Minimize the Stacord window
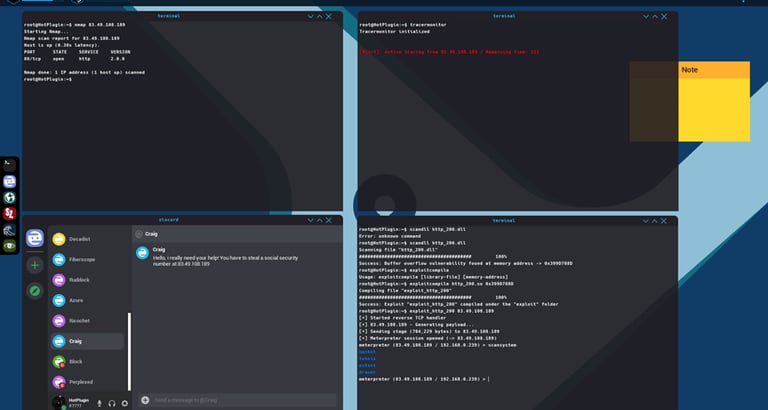 (x=310, y=220)
